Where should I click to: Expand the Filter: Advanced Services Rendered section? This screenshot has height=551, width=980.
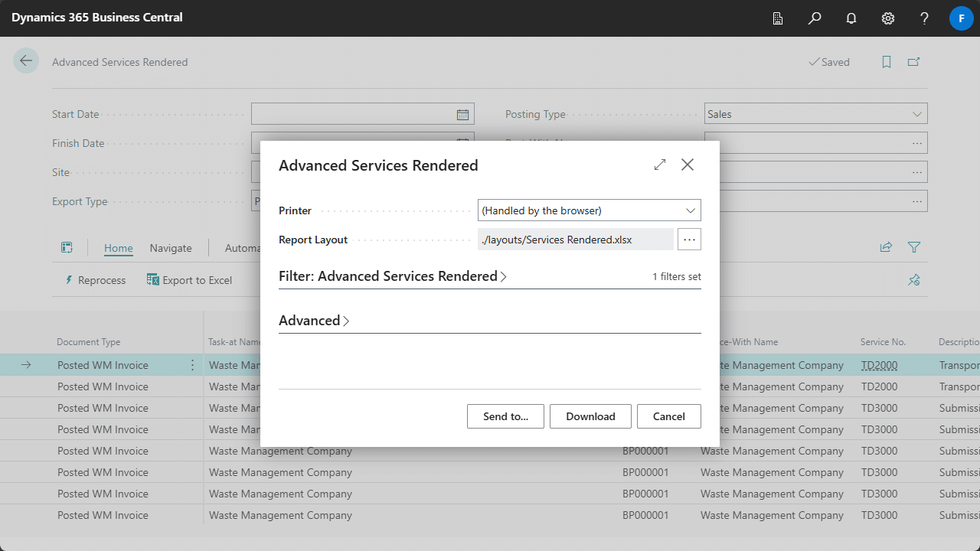[393, 276]
